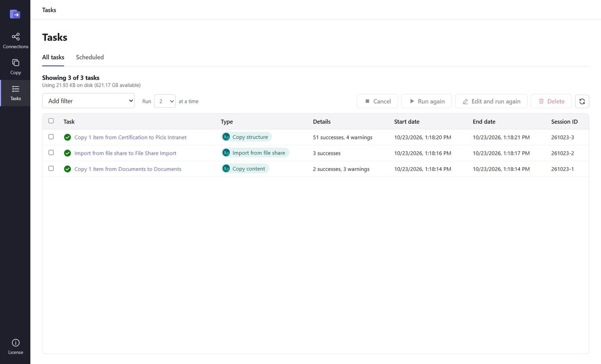Click session ID 261023-2
This screenshot has width=601, height=364.
563,153
